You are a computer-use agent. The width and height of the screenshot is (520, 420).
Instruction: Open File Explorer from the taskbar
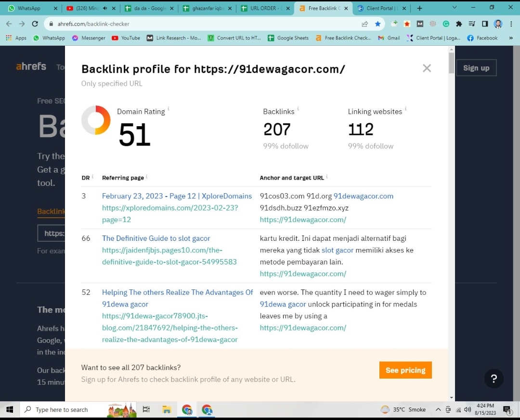(167, 409)
